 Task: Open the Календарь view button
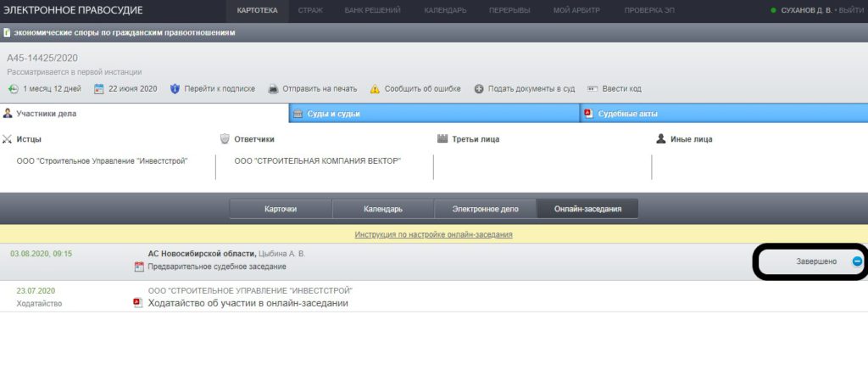coord(383,209)
